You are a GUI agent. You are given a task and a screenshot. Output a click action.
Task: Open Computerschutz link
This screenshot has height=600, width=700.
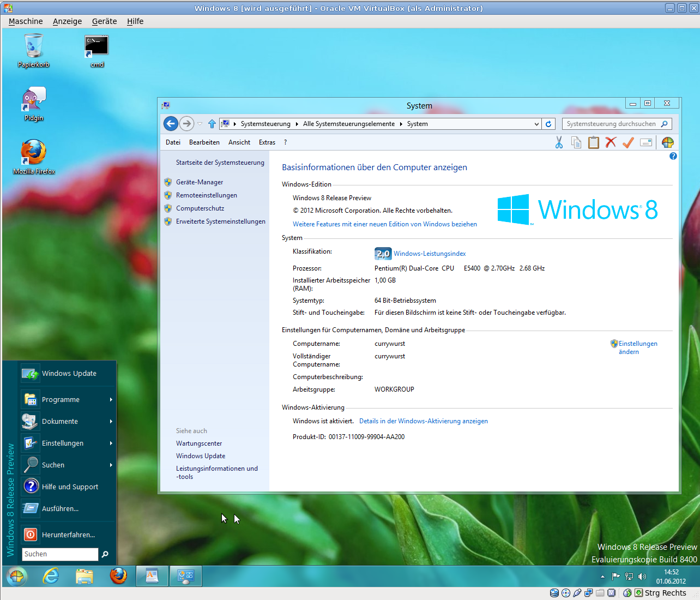(200, 208)
